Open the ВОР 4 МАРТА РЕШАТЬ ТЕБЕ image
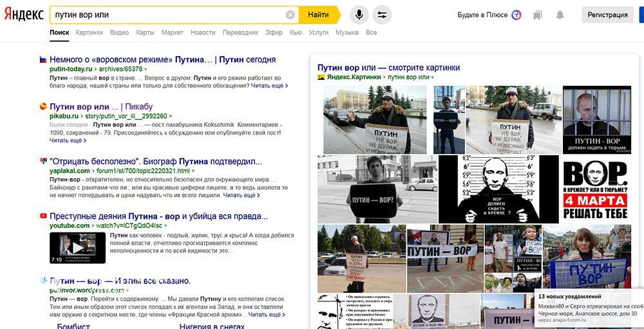This screenshot has width=644, height=329. 595,189
